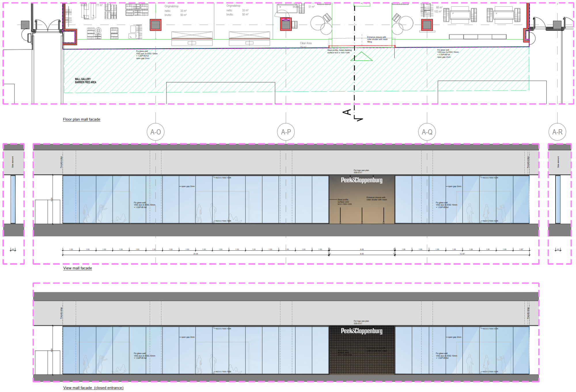Image resolution: width=576 pixels, height=392 pixels.
Task: Click the Floor plan mall facade title
Action: coord(82,119)
